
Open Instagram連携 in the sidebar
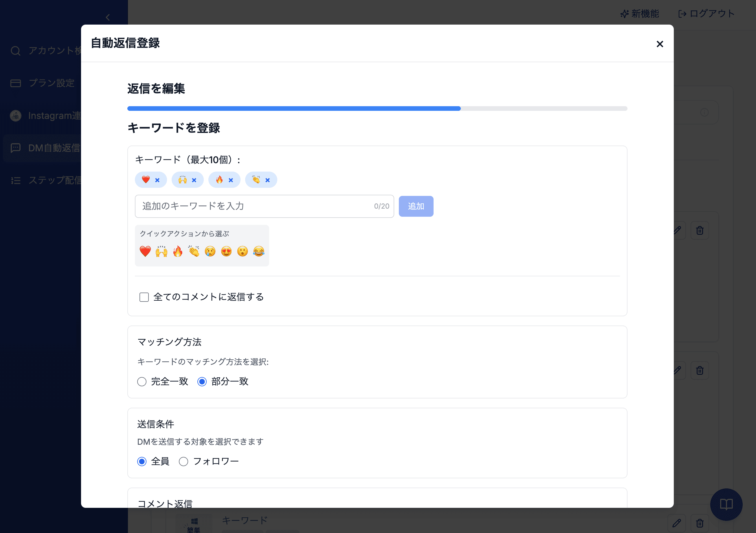(x=46, y=115)
